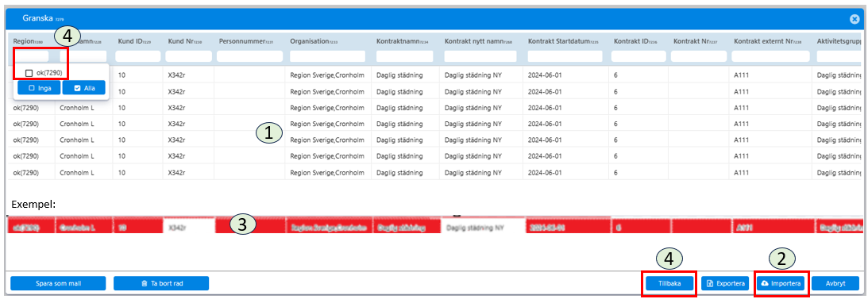Focus the Kund ID filter field
Screen dimensions: 868x299
pos(138,56)
